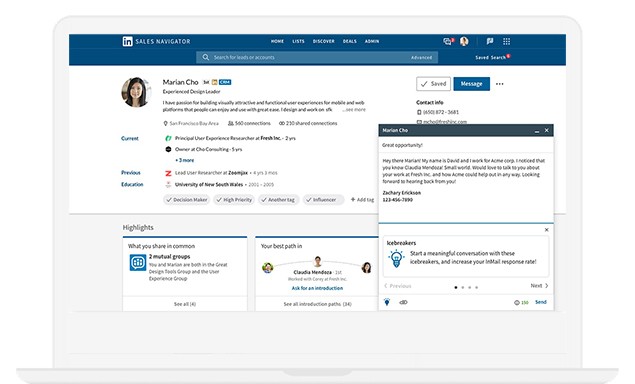Click Marian Cho's profile photo

tap(136, 92)
